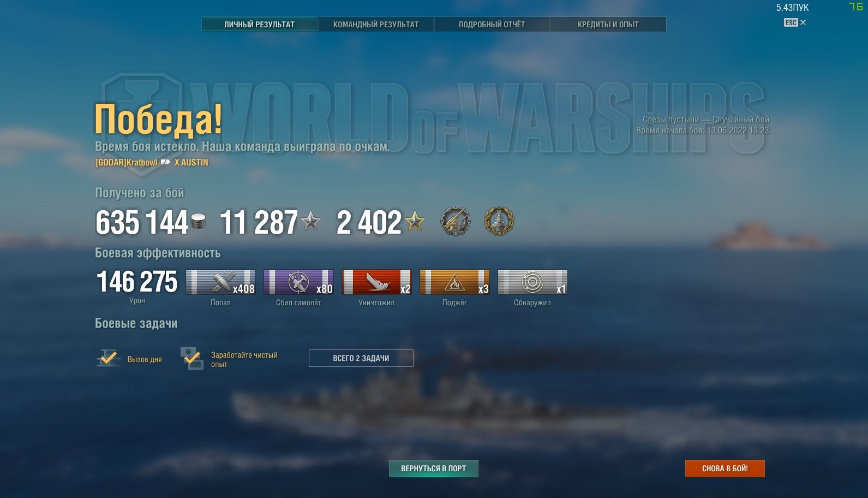868x498 pixels.
Task: Click the grey experience star icon
Action: coord(311,221)
